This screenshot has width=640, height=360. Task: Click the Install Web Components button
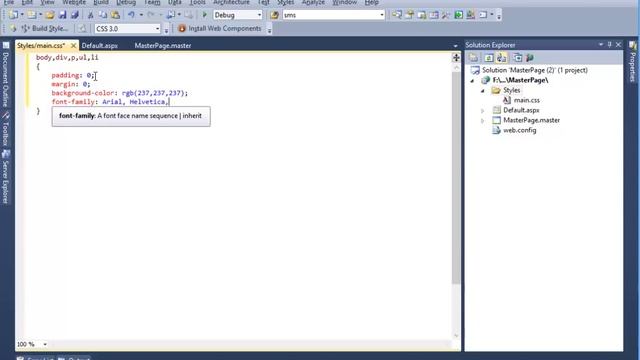(x=220, y=29)
